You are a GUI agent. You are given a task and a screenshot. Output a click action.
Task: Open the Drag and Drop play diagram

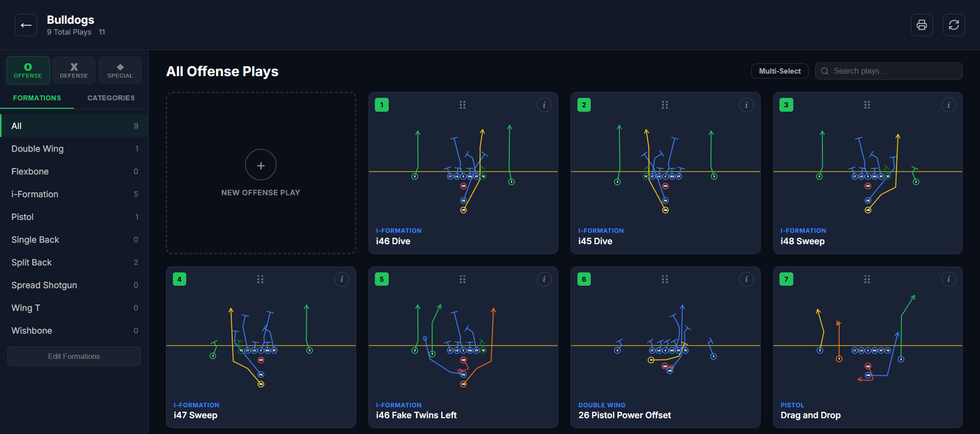tap(868, 344)
